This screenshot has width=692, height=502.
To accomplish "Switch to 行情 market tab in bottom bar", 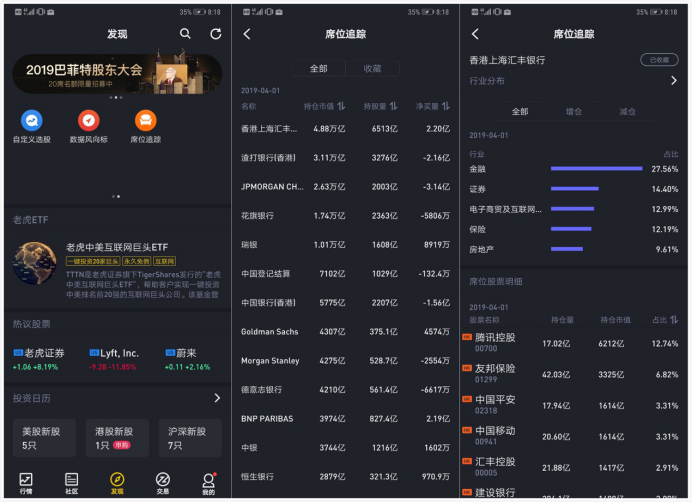I will coord(26,483).
